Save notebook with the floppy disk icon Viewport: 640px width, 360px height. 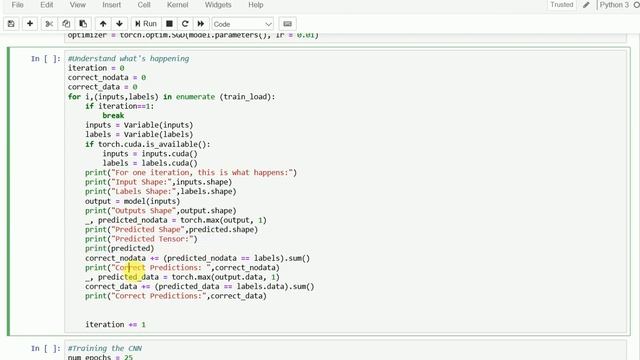(11, 24)
